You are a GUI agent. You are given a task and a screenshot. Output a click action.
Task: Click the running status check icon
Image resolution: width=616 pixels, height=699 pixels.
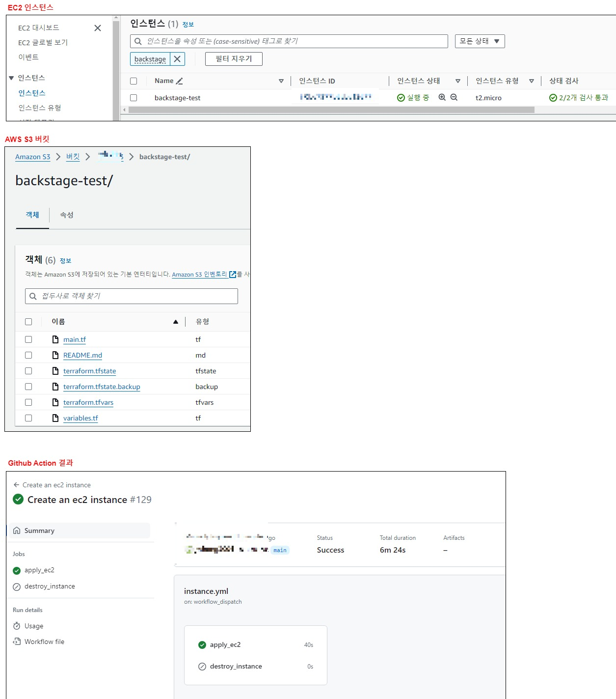pos(401,98)
